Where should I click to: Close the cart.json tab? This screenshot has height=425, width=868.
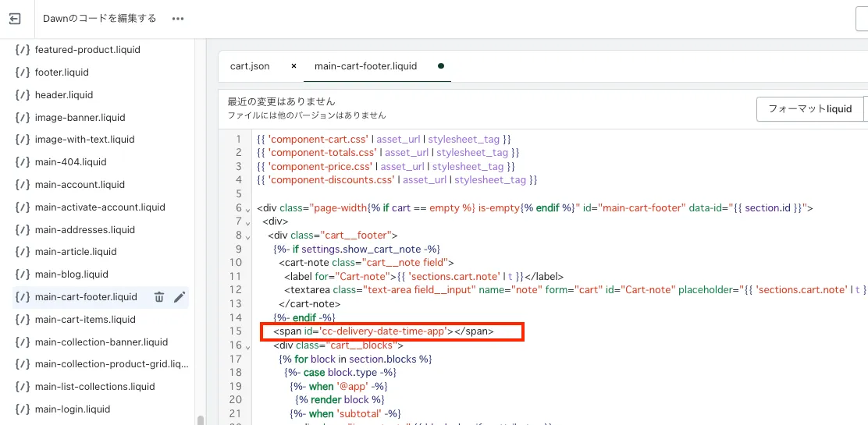coord(293,66)
